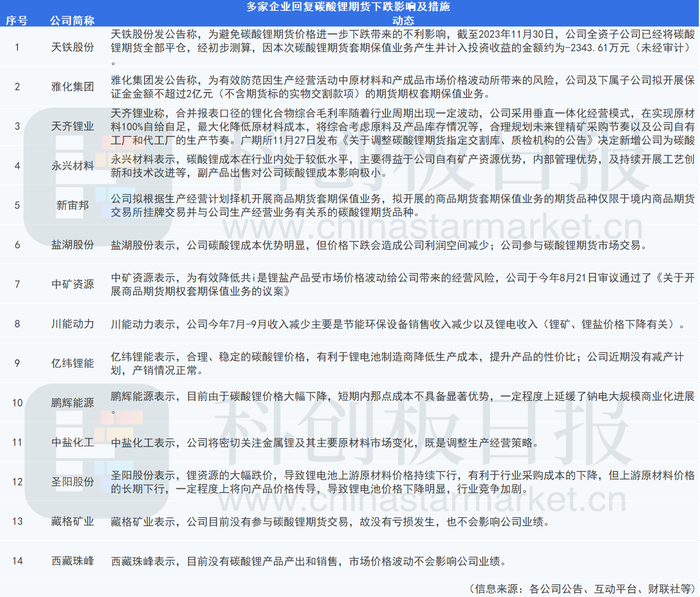Click row number 4 cell
Viewport: 700px width, 597px height.
click(x=17, y=166)
